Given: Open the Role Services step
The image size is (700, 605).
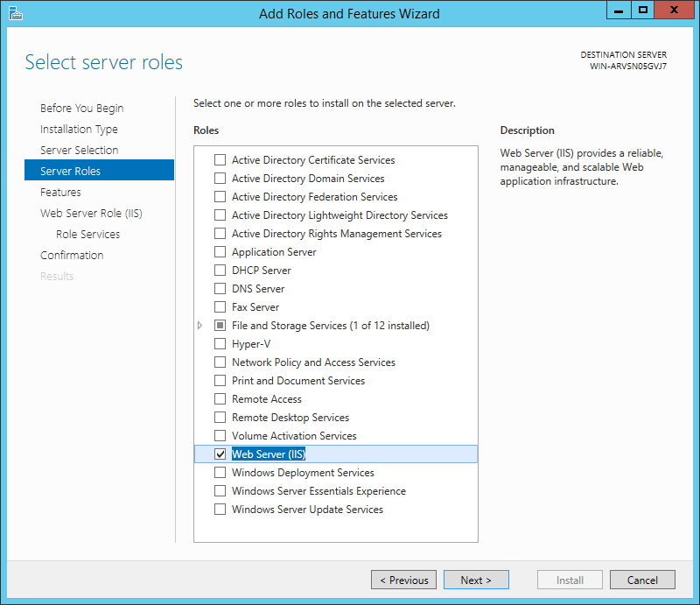Looking at the screenshot, I should pos(87,234).
